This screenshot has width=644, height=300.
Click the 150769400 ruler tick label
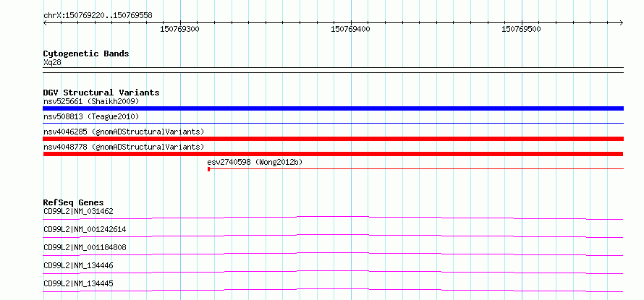point(351,29)
